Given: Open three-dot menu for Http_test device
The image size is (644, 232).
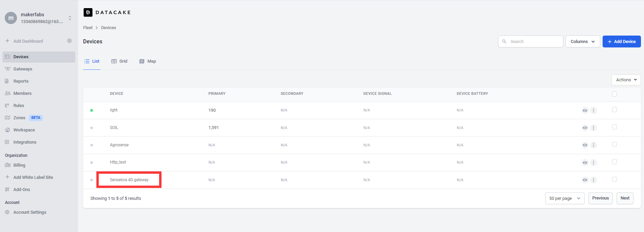Looking at the screenshot, I should [593, 163].
